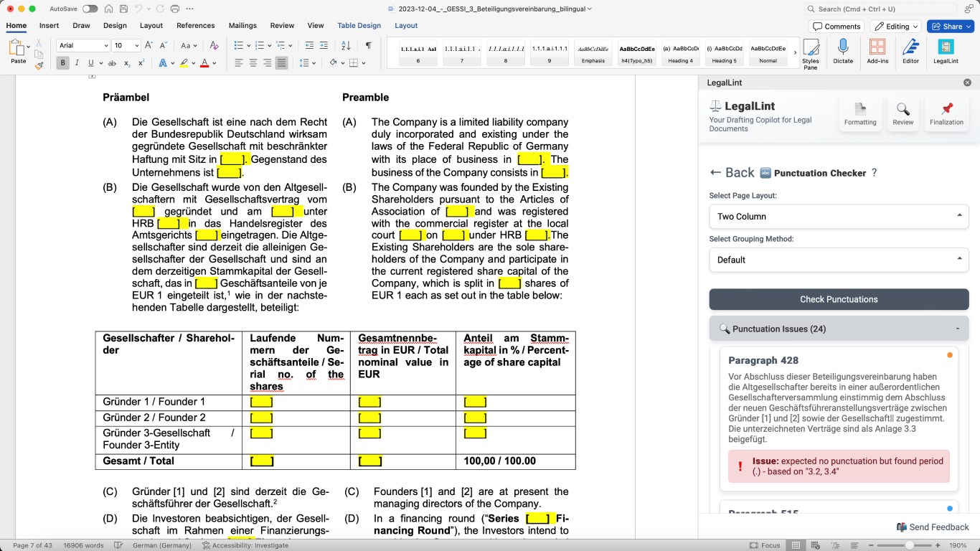
Task: Toggle Superscript formatting
Action: (x=141, y=63)
